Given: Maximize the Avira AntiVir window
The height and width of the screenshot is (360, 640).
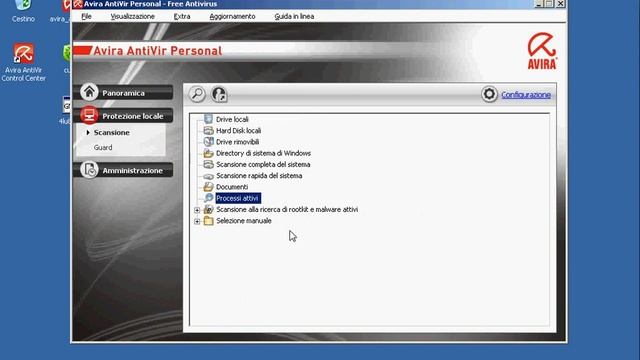Looking at the screenshot, I should (x=549, y=4).
